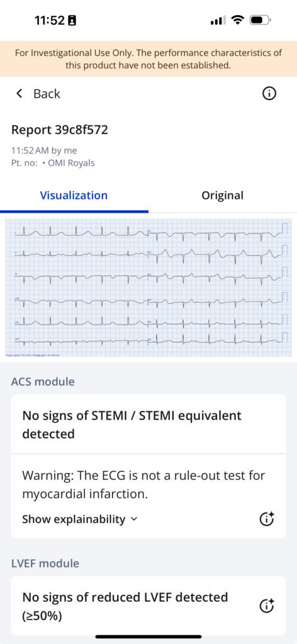
Task: Tap the Report 39c8f572 title
Action: pos(60,130)
